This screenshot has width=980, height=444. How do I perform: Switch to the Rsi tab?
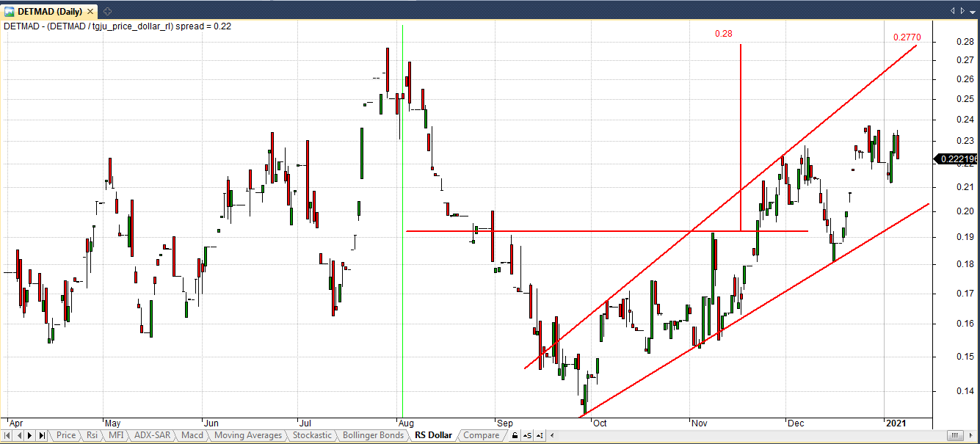pyautogui.click(x=92, y=435)
